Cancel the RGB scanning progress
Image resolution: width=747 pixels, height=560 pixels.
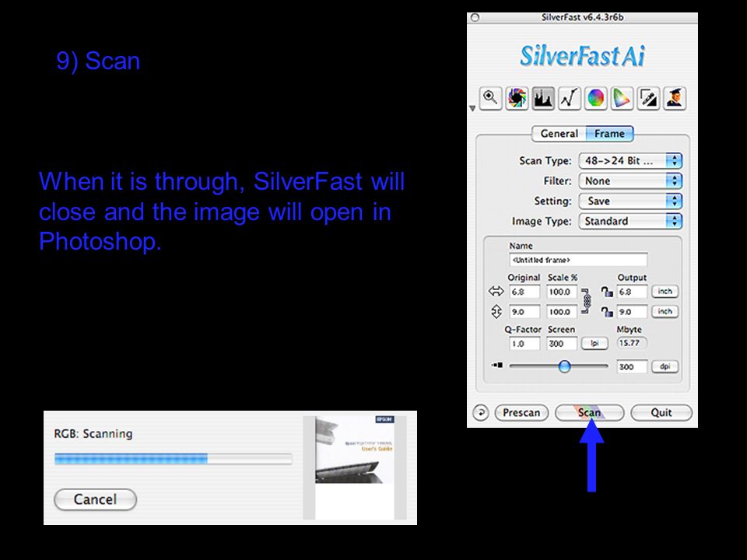[x=95, y=499]
